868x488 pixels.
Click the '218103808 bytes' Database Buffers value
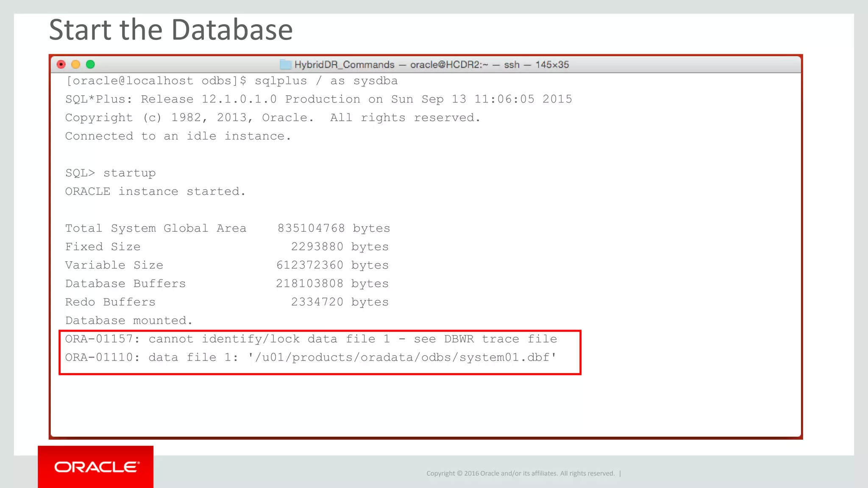pyautogui.click(x=332, y=283)
